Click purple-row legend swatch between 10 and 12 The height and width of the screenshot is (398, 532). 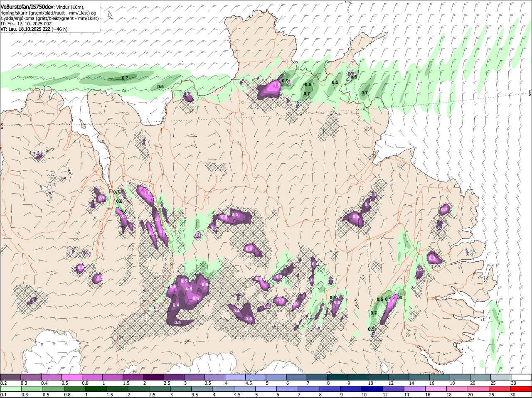[x=377, y=377]
